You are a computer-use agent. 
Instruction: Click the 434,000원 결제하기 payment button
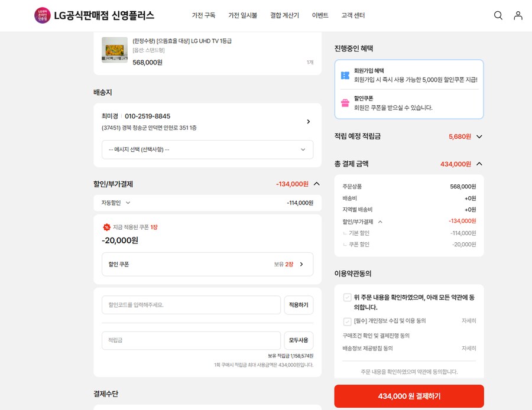click(409, 396)
